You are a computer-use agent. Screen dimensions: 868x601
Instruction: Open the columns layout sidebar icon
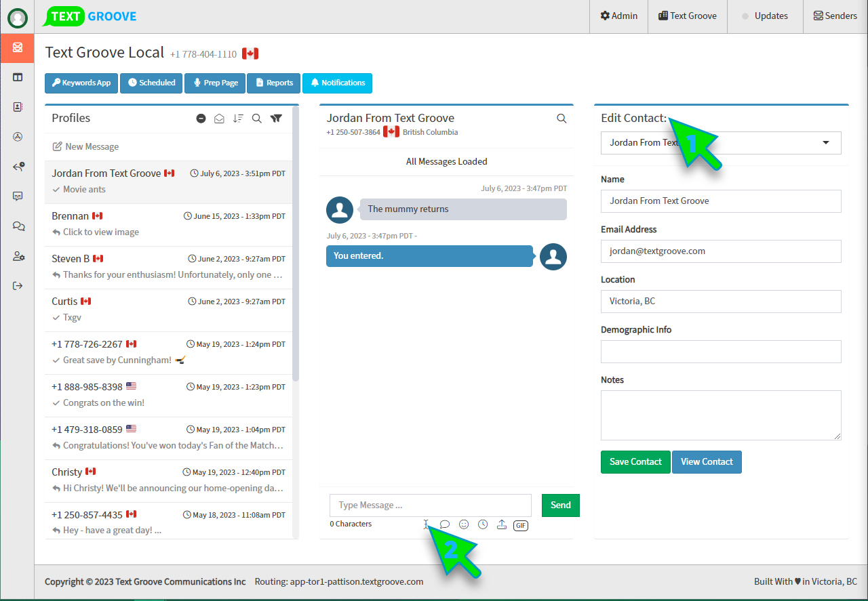(x=18, y=77)
